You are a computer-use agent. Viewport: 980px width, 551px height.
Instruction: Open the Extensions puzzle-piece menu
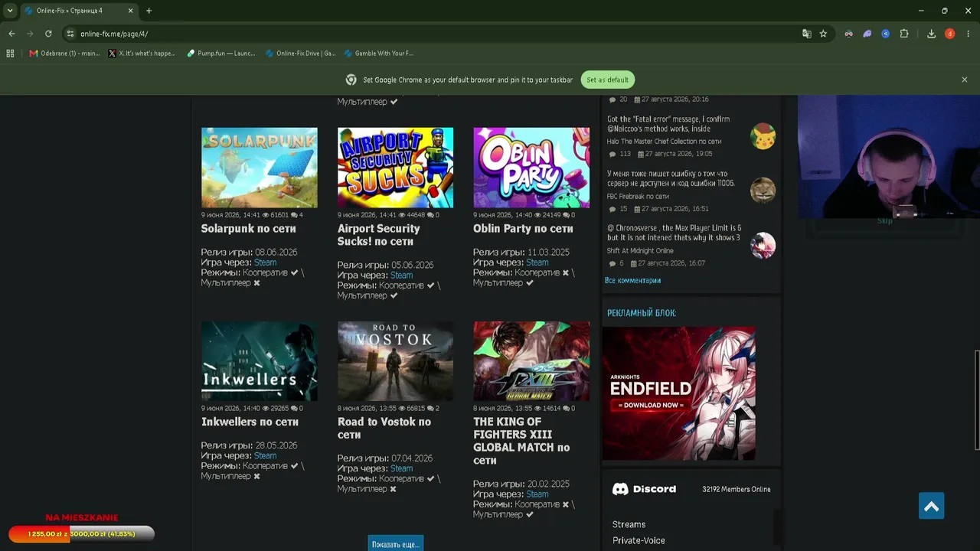click(904, 34)
